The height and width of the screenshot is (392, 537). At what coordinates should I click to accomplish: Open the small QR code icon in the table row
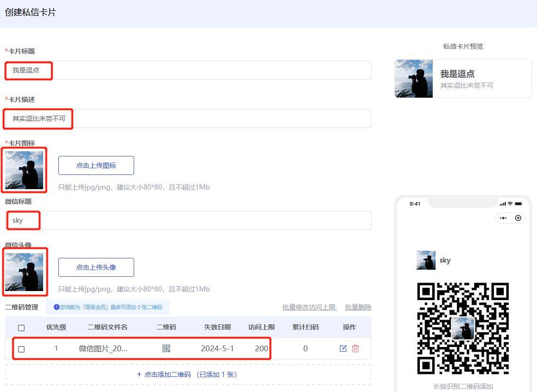[x=166, y=348]
